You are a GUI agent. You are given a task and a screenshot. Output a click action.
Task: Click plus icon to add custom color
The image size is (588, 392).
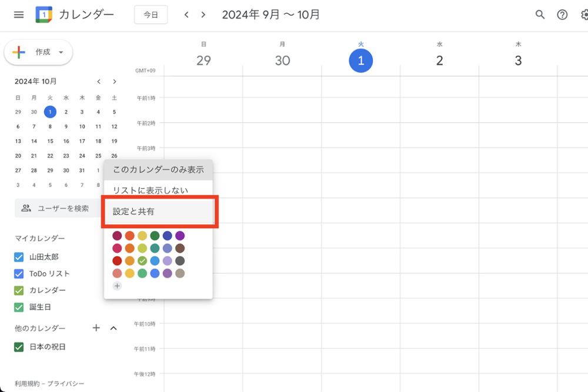pyautogui.click(x=117, y=286)
